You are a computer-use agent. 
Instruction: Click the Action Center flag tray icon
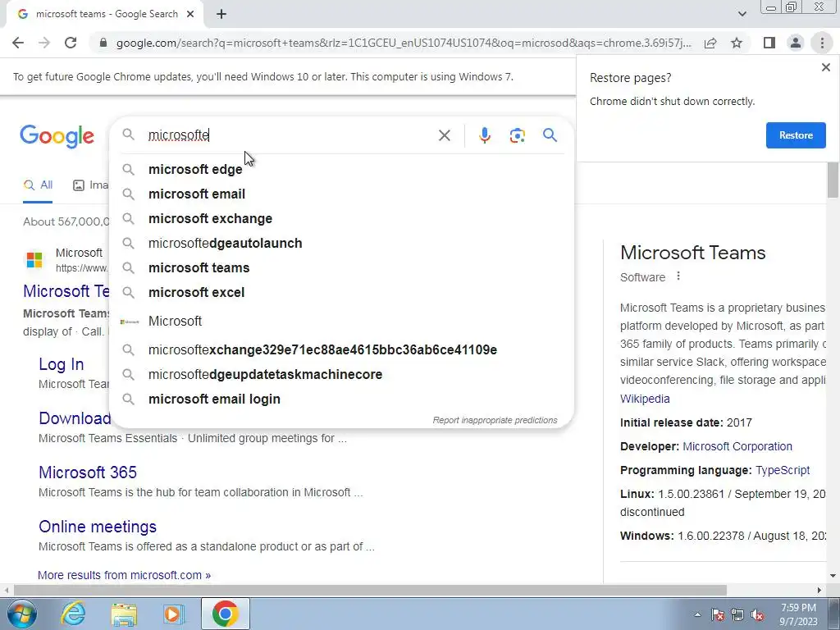717,614
